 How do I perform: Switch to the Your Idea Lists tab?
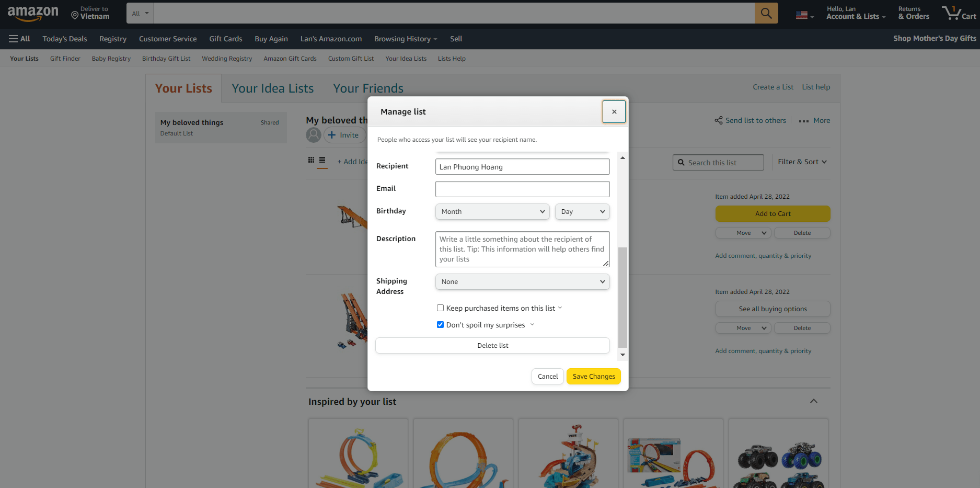tap(272, 88)
